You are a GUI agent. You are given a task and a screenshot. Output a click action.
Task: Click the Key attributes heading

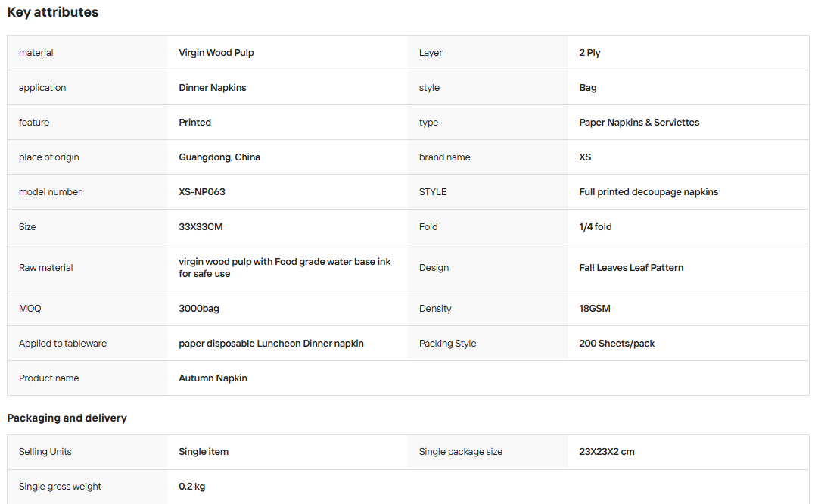[x=52, y=12]
